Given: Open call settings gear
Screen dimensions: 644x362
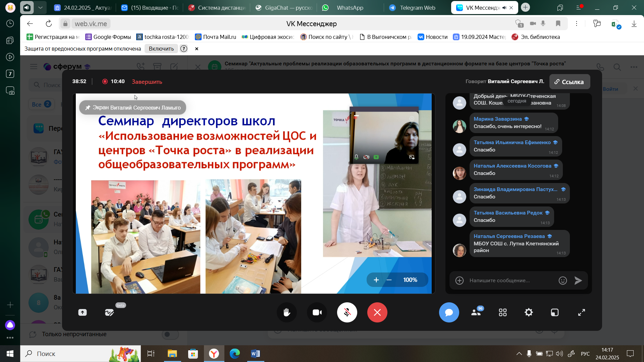Looking at the screenshot, I should point(529,312).
